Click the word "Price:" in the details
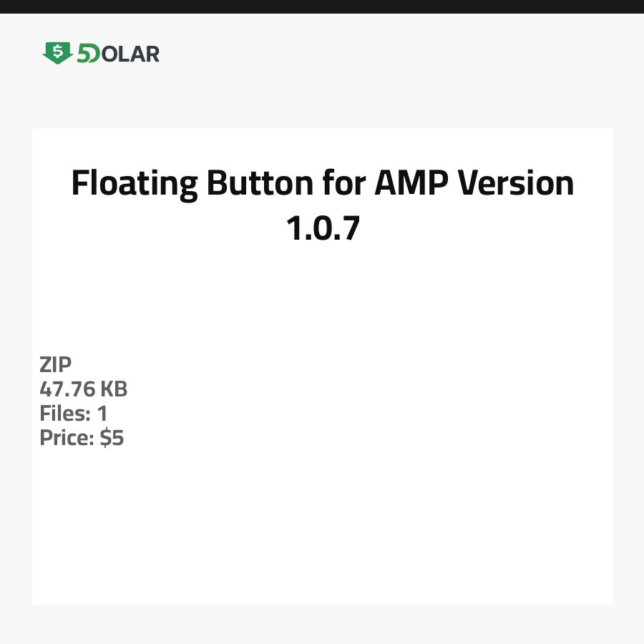644x644 pixels. tap(67, 438)
